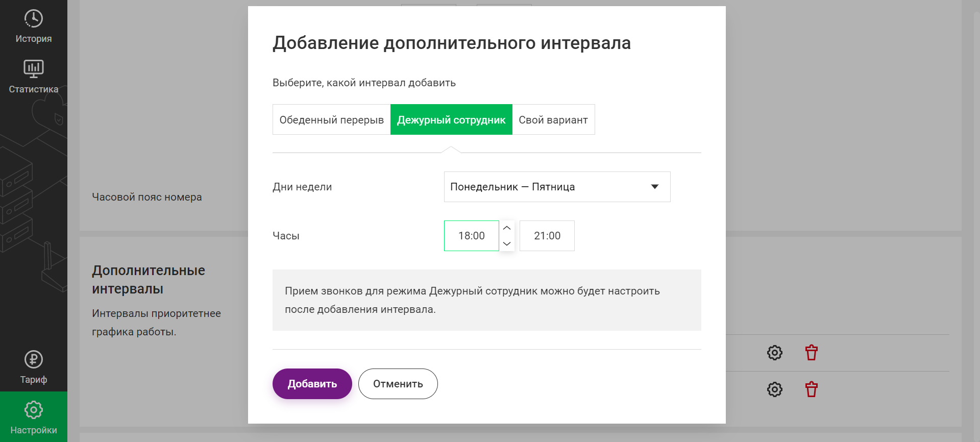Decrease the start hour with the down chevron
The image size is (980, 442).
click(x=507, y=243)
